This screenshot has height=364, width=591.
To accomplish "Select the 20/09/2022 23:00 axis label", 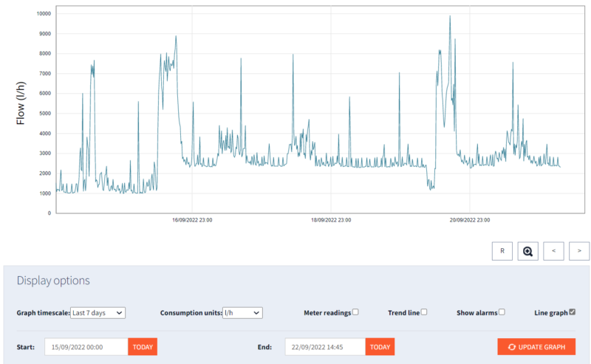I will pyautogui.click(x=470, y=220).
